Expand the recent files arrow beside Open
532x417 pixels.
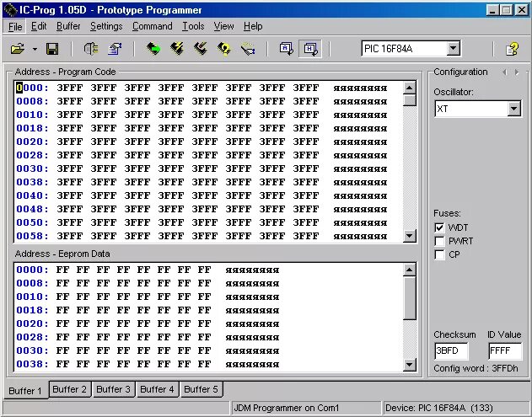(35, 50)
